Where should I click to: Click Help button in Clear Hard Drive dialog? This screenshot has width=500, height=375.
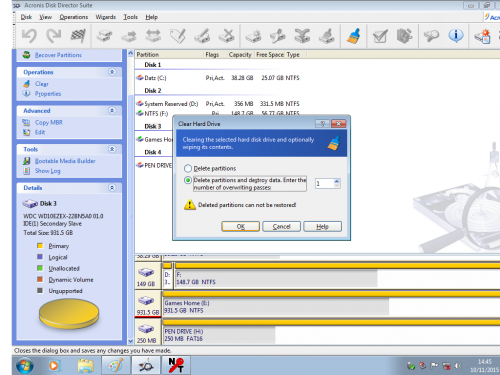(x=322, y=226)
